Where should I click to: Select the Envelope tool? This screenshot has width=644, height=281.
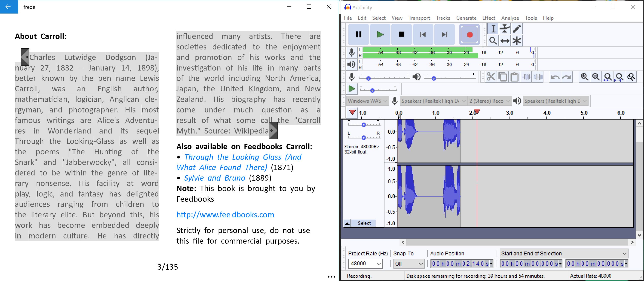(505, 29)
